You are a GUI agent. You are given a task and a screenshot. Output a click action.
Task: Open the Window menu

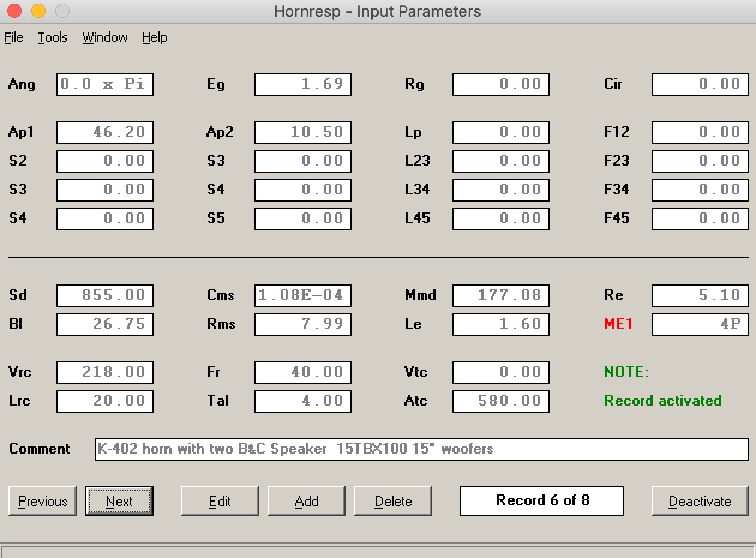[105, 37]
